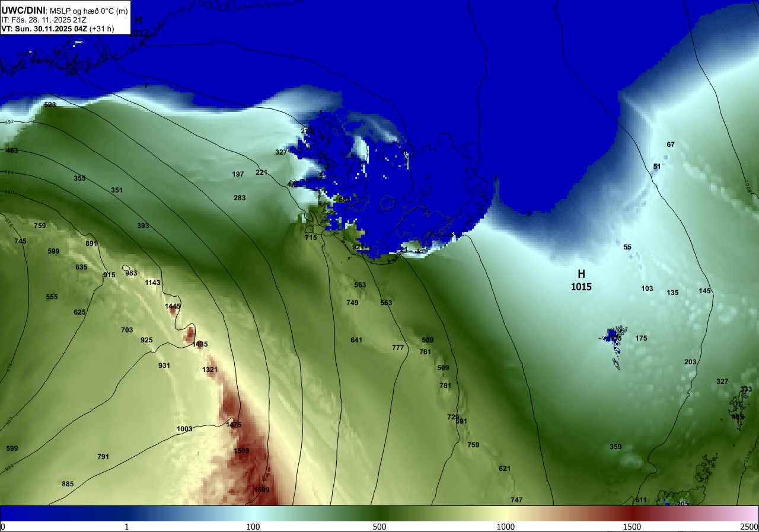Click the 'UWC/DINI' title text

point(23,9)
